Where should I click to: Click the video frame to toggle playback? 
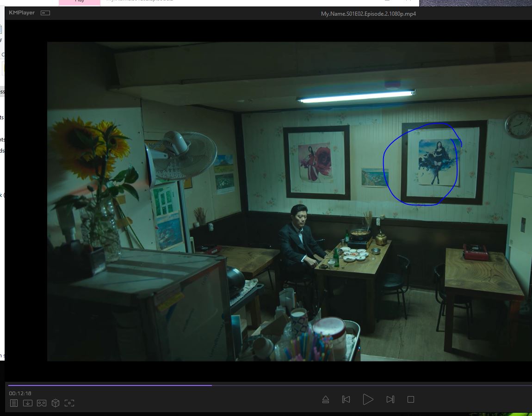pos(289,201)
